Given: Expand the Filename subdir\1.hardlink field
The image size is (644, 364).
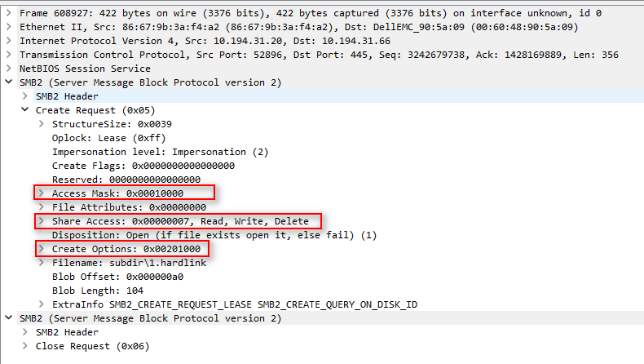Looking at the screenshot, I should 42,263.
